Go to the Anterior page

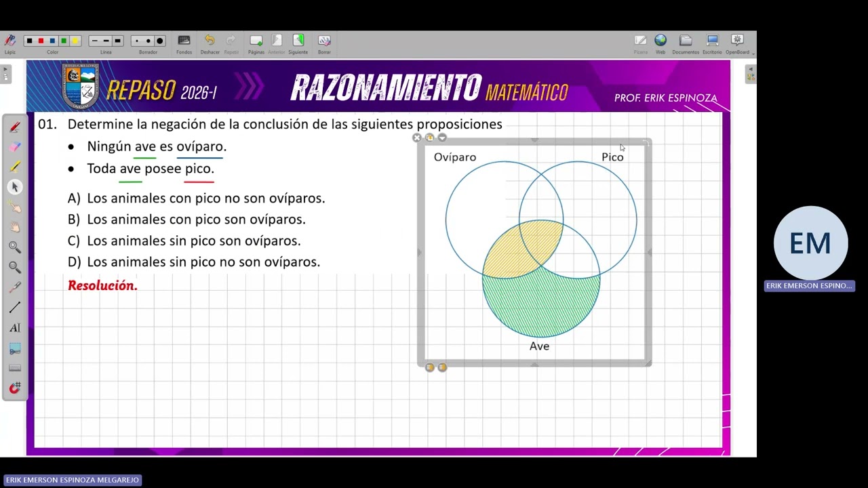[x=277, y=43]
